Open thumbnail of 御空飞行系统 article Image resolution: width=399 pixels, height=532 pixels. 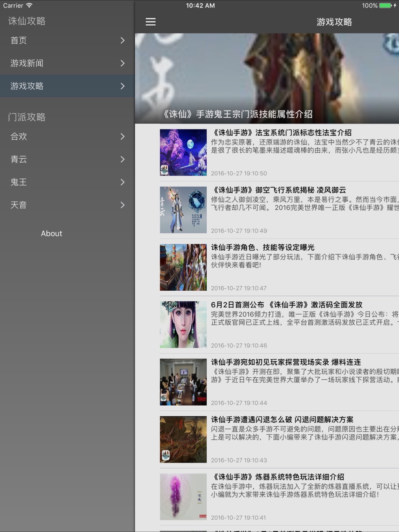(183, 210)
